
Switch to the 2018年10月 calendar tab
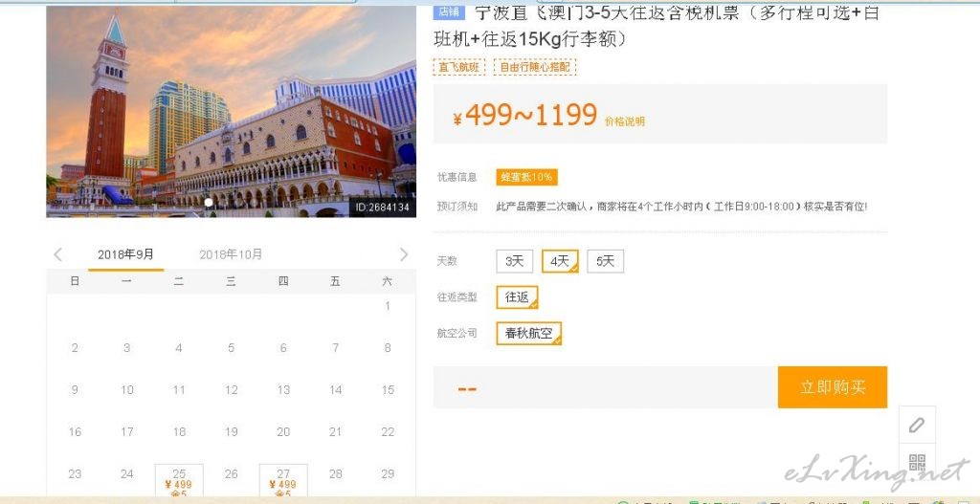231,254
